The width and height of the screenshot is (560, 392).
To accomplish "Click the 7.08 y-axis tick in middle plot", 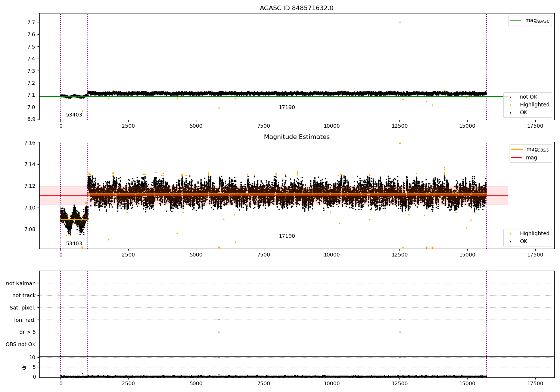I will click(x=30, y=230).
